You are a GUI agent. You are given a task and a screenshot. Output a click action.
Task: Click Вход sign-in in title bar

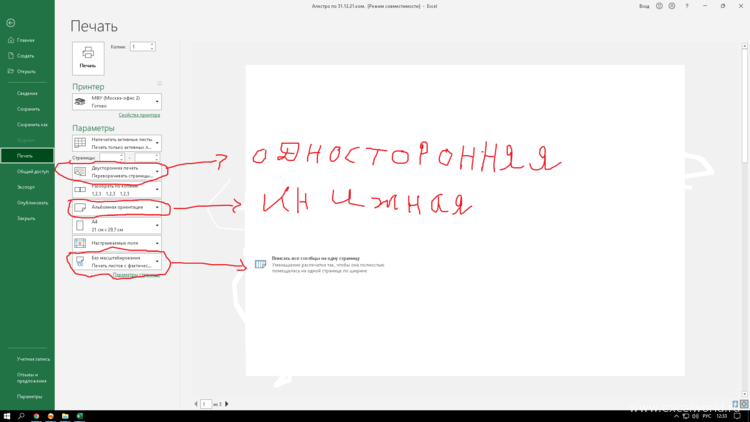click(x=644, y=6)
